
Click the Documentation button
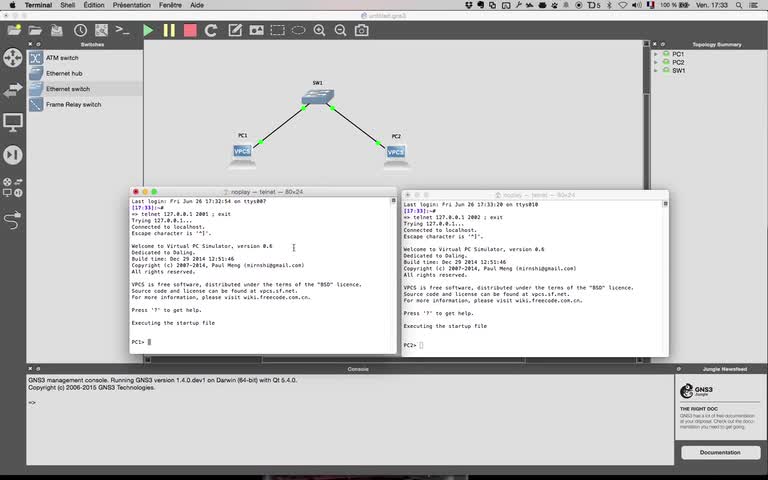720,453
